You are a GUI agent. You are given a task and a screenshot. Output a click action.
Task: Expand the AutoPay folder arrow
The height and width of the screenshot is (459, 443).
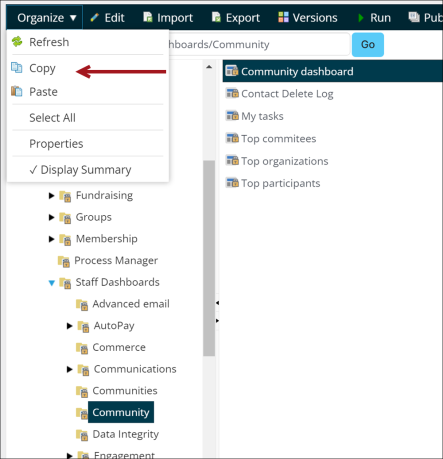coord(69,326)
